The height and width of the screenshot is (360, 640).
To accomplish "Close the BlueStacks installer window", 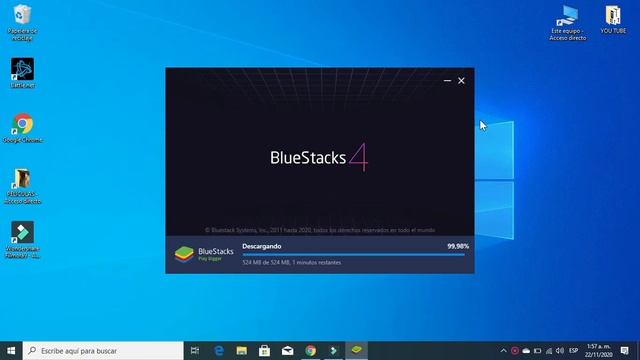I will coord(461,81).
